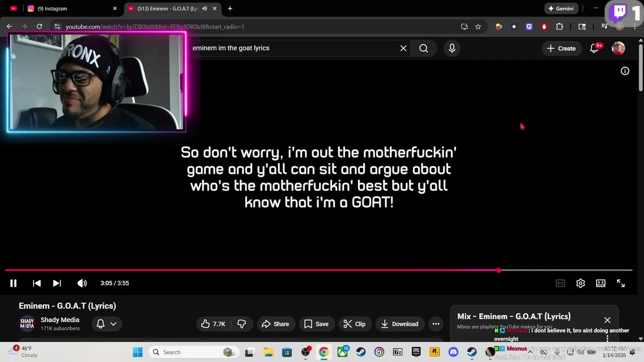644x362 pixels.
Task: Open Shady Media notification bell dropdown
Action: (x=106, y=324)
